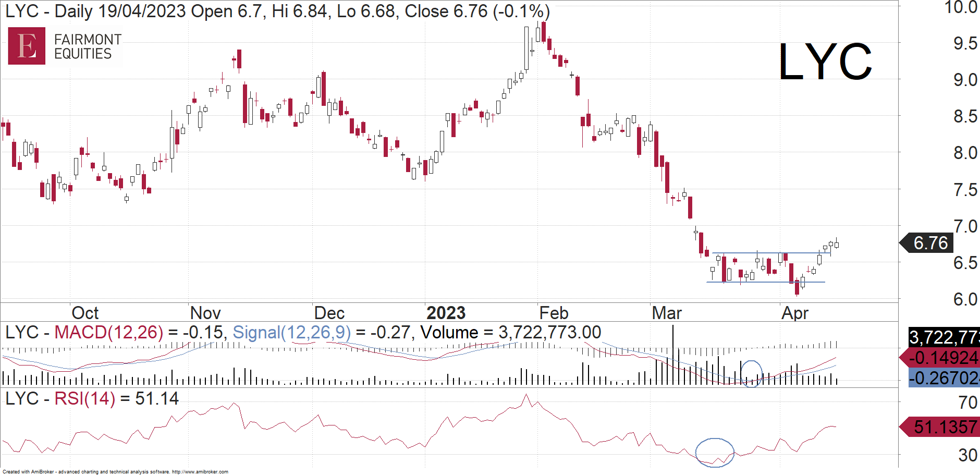Click the Feb date axis label
The image size is (980, 475).
pyautogui.click(x=554, y=313)
